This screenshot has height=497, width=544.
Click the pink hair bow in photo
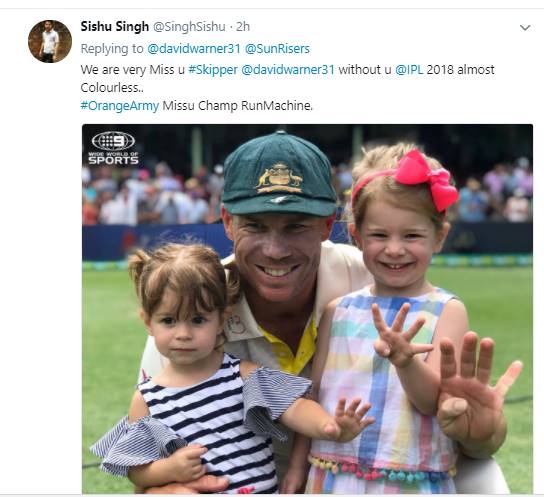point(427,179)
